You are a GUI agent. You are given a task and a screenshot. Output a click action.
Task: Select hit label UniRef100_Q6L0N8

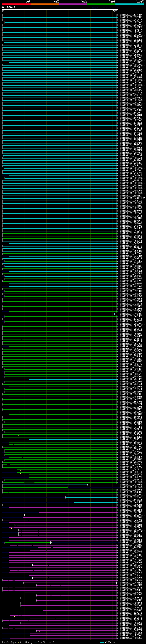pyautogui.click(x=131, y=512)
